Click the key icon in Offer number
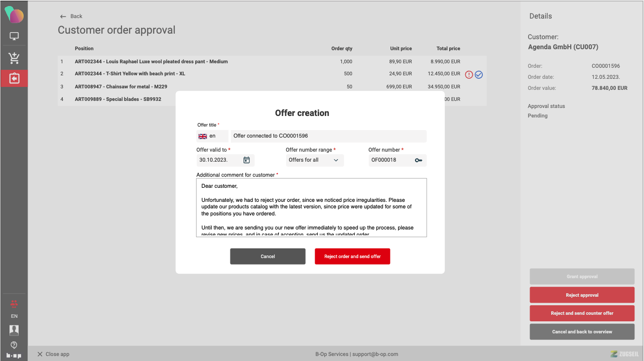644x361 pixels. point(419,160)
